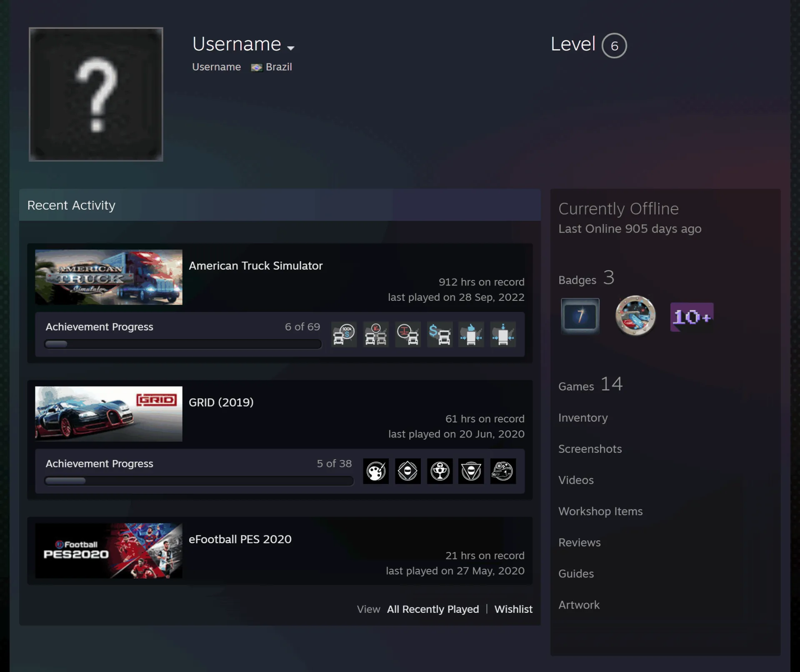Open Reviews from the sidebar

click(x=580, y=542)
